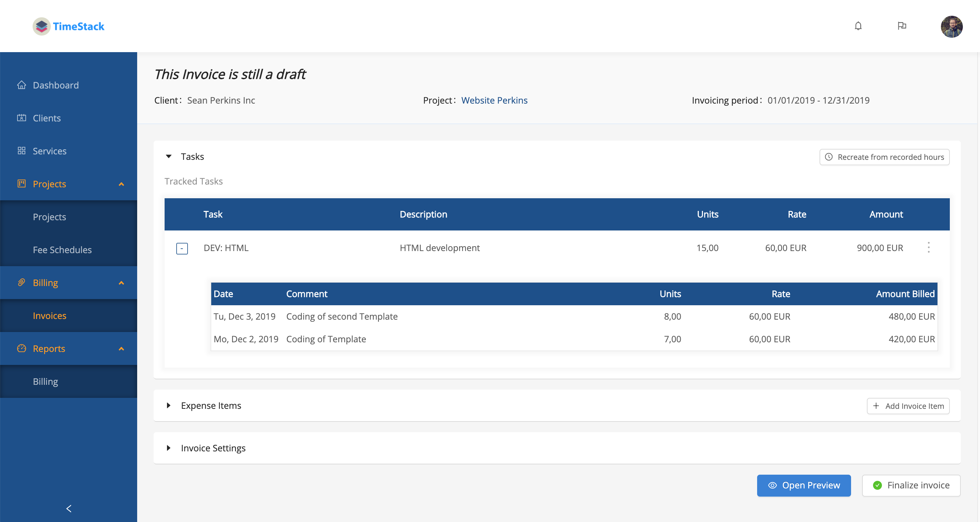Viewport: 980px width, 522px height.
Task: Collapse sidebar with the left arrow icon
Action: (69, 508)
